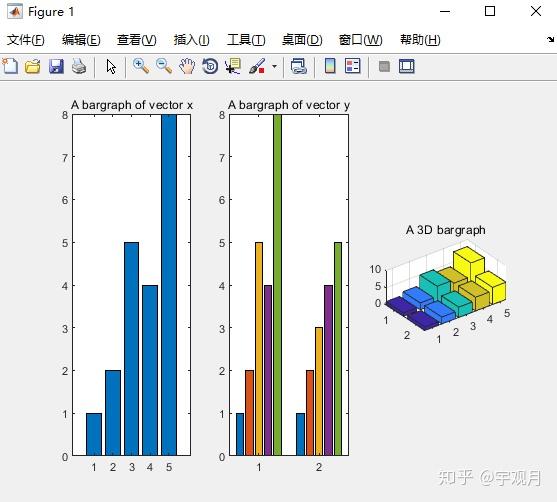Open the 插入(I) menu

pos(191,39)
